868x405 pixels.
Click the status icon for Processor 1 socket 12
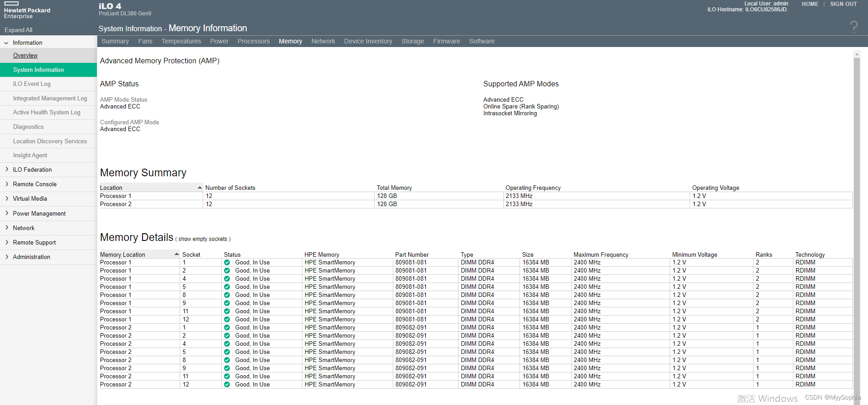click(x=227, y=320)
